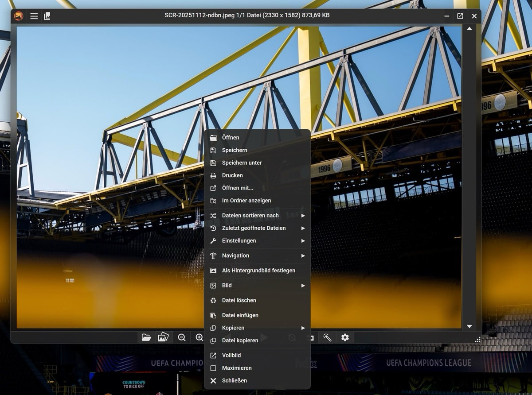Click the zoom out magnifier icon
Image resolution: width=532 pixels, height=395 pixels.
pyautogui.click(x=182, y=337)
